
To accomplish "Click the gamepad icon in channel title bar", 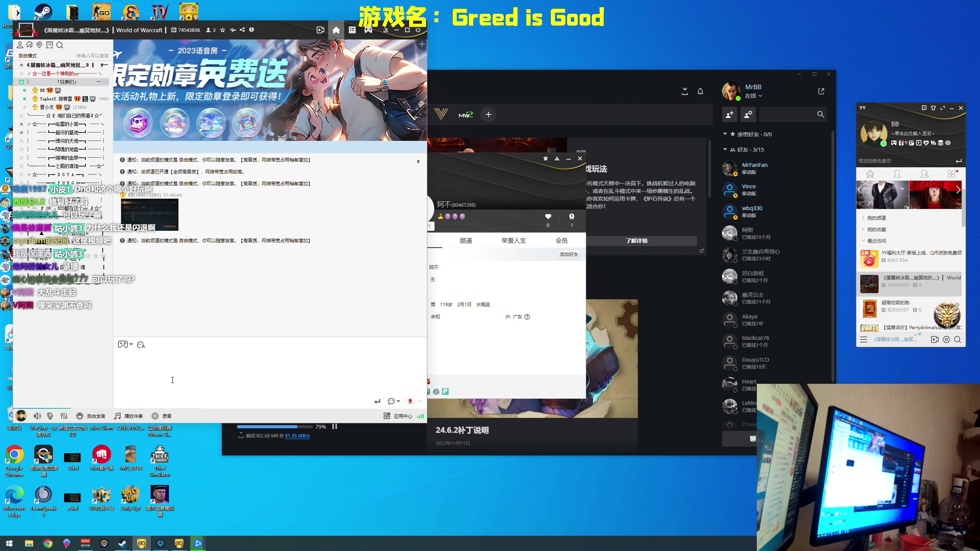I will coord(368,30).
